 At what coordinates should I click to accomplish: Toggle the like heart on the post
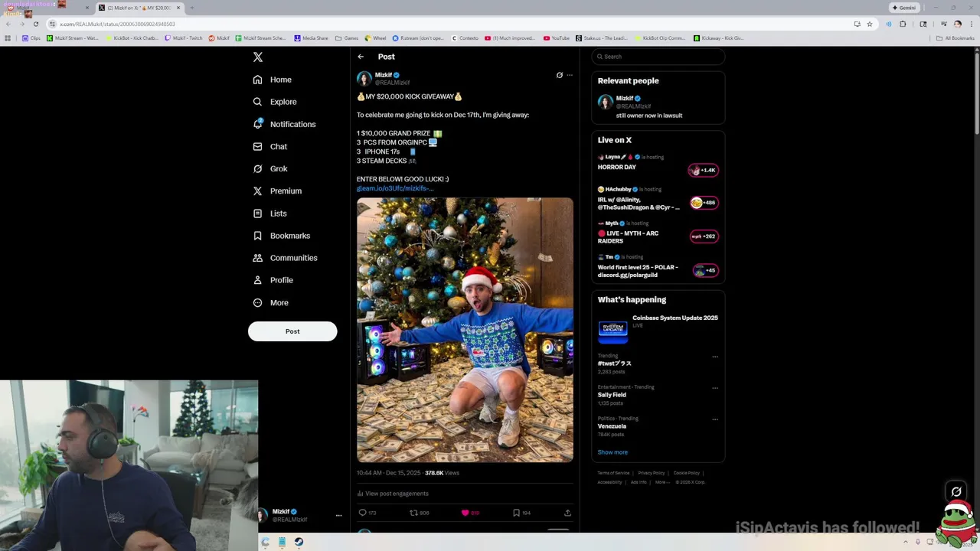click(x=465, y=513)
